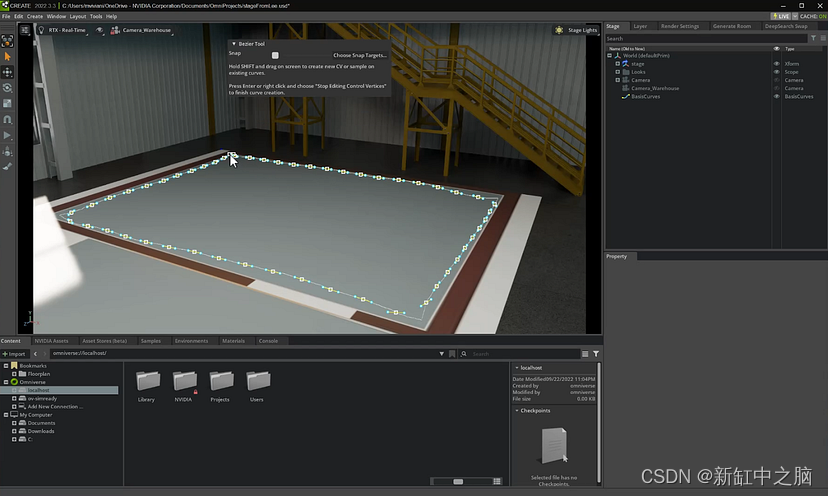Toggle visibility of BasisCurves prim
This screenshot has height=496, width=828.
click(776, 97)
